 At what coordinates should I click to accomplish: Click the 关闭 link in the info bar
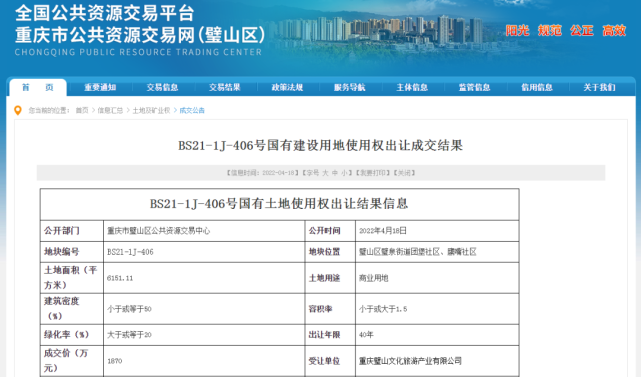pyautogui.click(x=404, y=173)
